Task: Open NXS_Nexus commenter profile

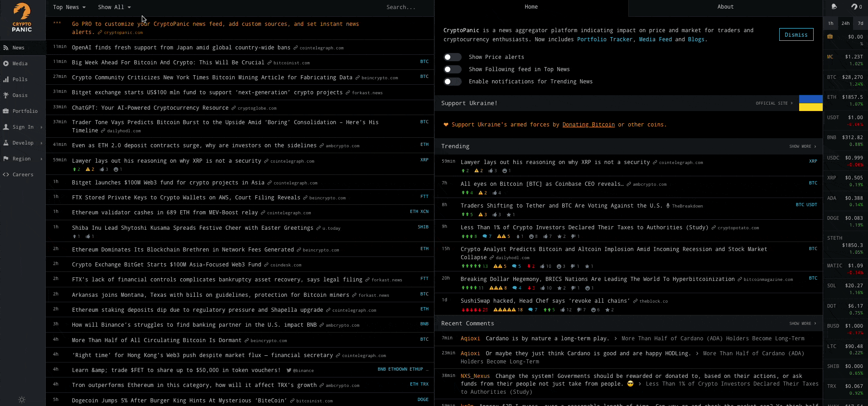Action: click(x=475, y=376)
